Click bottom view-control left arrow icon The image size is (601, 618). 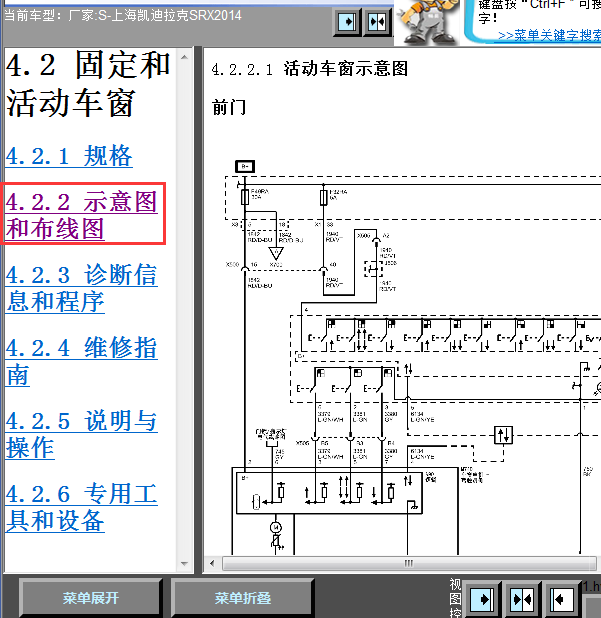point(561,599)
